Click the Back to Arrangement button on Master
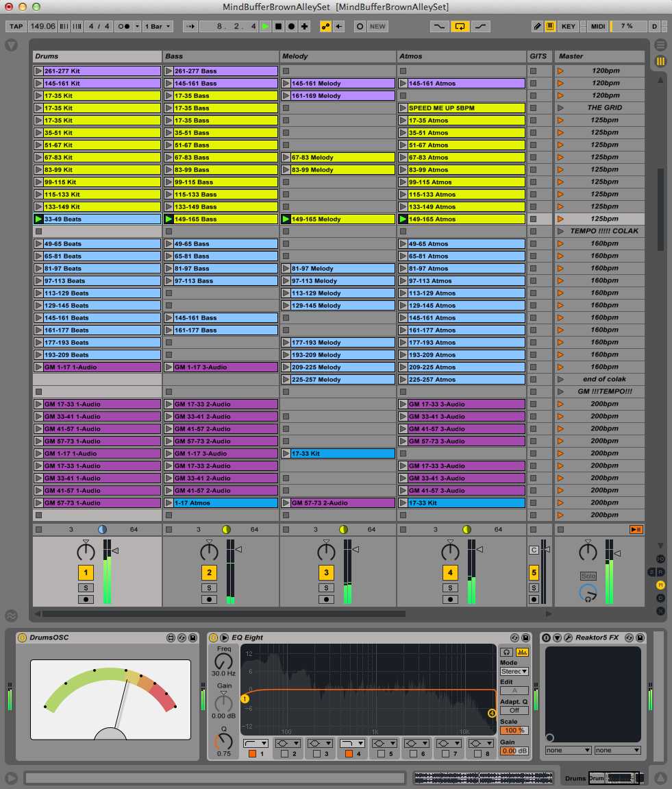Viewport: 672px width, 789px height. pyautogui.click(x=636, y=529)
